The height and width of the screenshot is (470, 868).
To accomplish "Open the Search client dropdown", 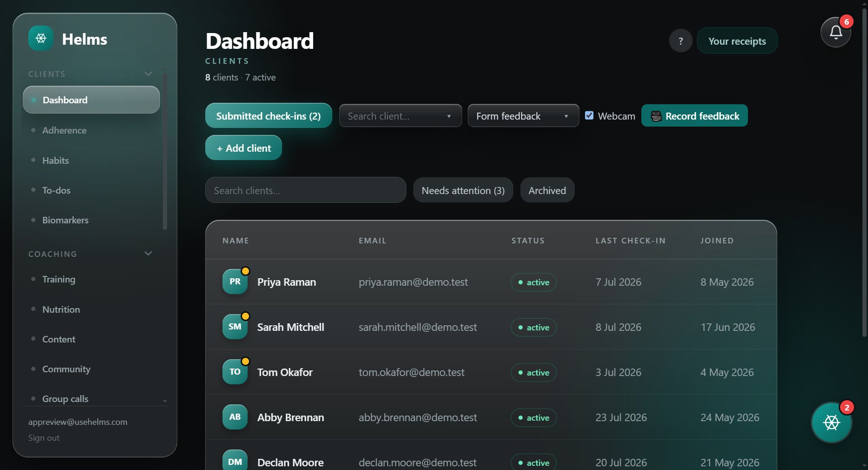I will click(400, 116).
